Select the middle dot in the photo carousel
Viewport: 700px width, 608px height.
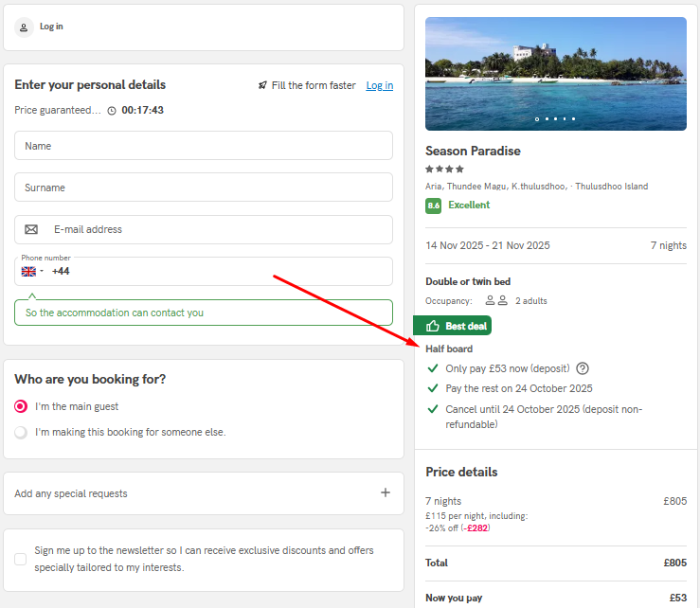point(555,118)
